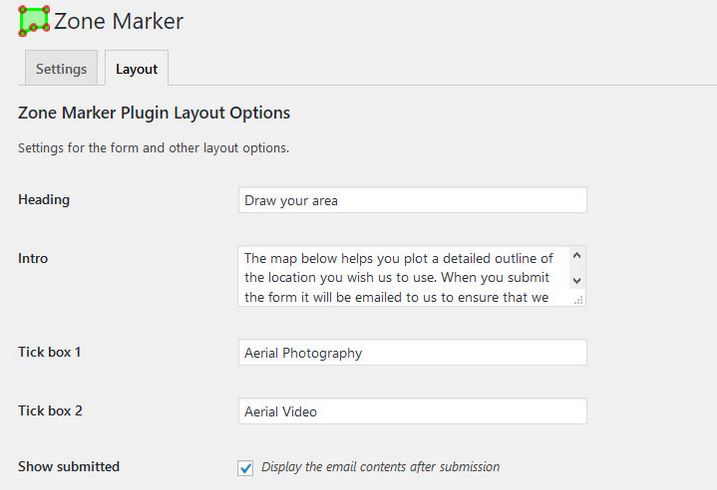Click the 'Show submitted' label

(69, 466)
